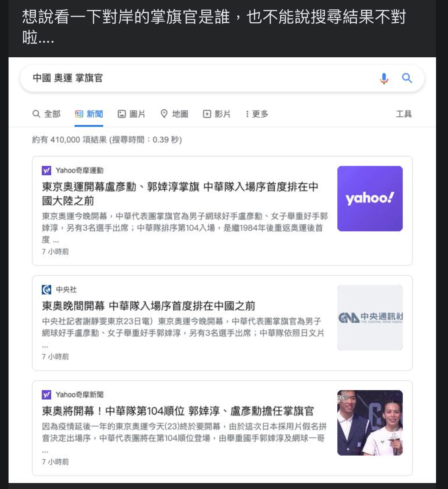Viewport: 448px width, 489px height.
Task: Click snippet starting 中央社記者謝靜雯東京23日電
Action: 183,333
